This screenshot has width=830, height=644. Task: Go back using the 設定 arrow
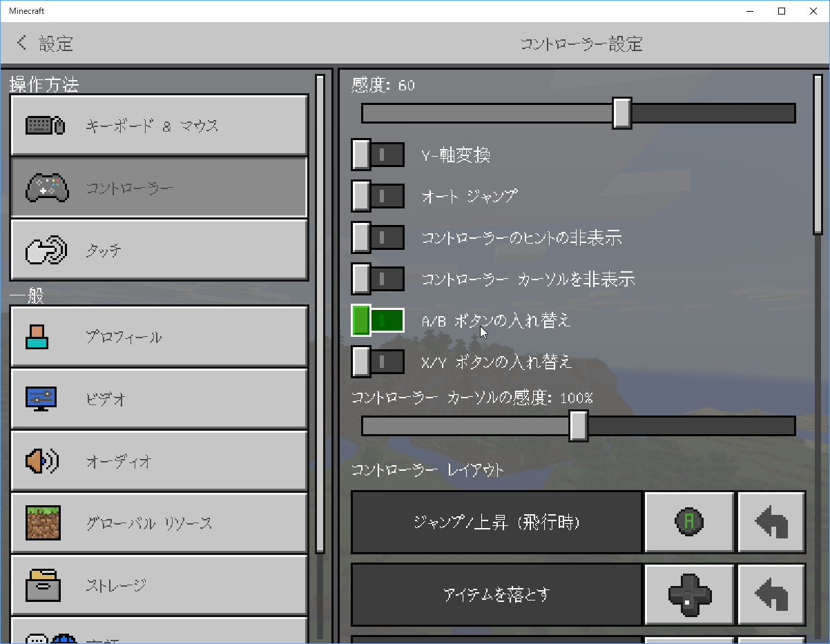pos(22,43)
